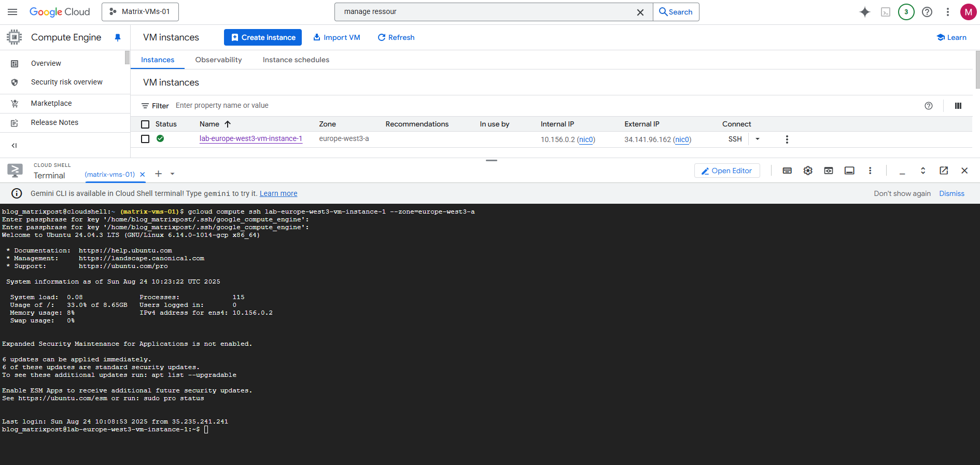The height and width of the screenshot is (465, 980).
Task: Clear the search field text
Action: (640, 12)
